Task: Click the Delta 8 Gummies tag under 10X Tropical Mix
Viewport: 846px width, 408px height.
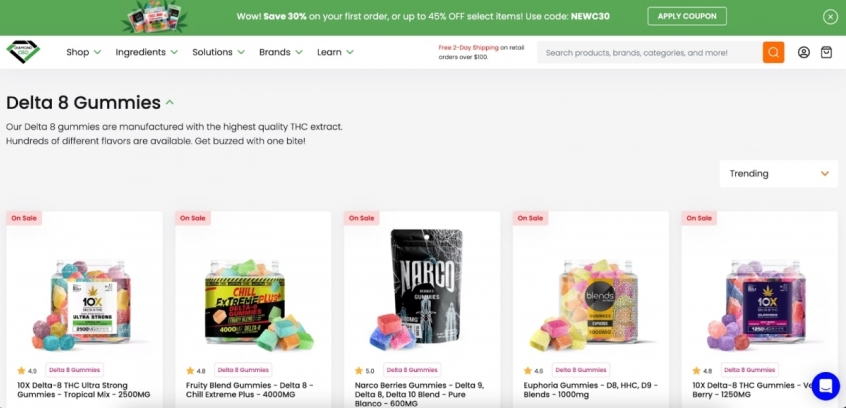Action: coord(74,370)
